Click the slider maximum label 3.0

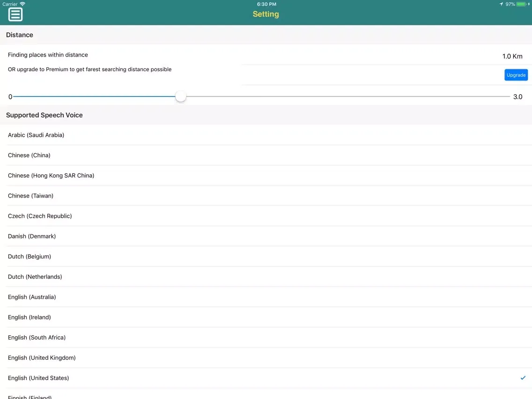pos(518,96)
